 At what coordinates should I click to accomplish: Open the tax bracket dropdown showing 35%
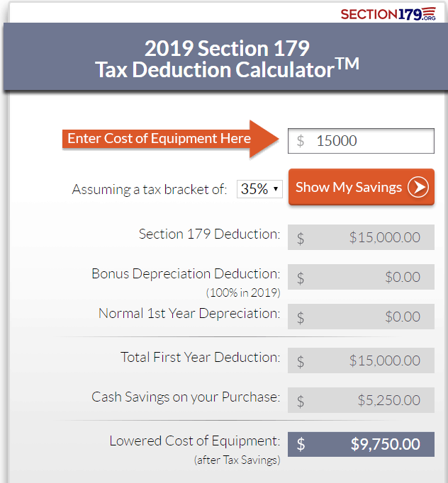[259, 189]
